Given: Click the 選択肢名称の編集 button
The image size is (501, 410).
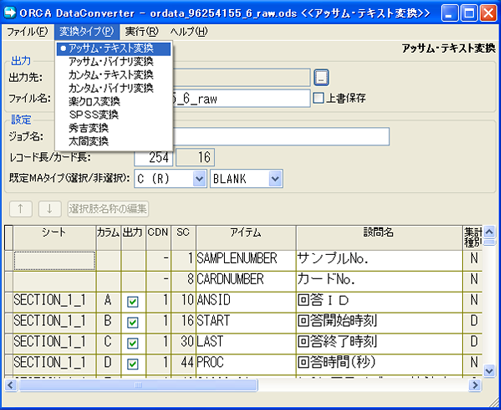Looking at the screenshot, I should click(108, 209).
